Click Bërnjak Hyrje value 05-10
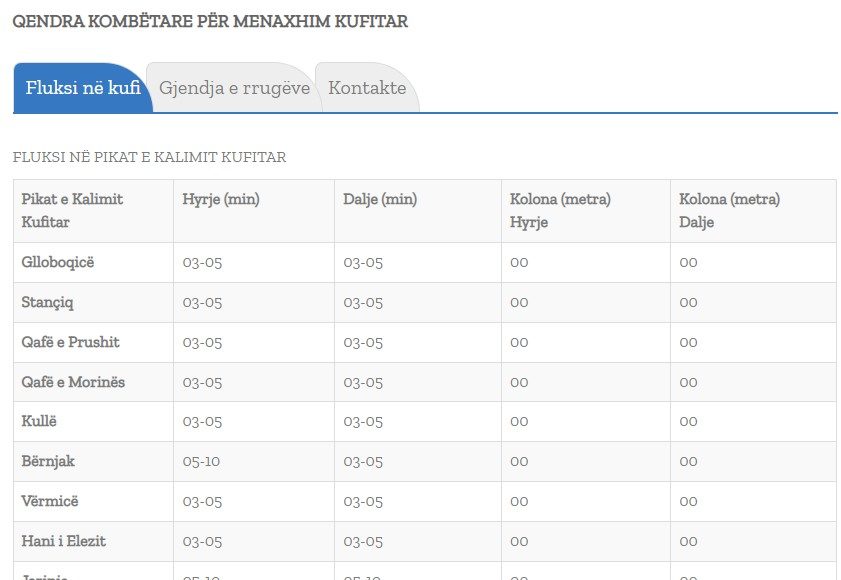841x580 pixels. coord(201,461)
